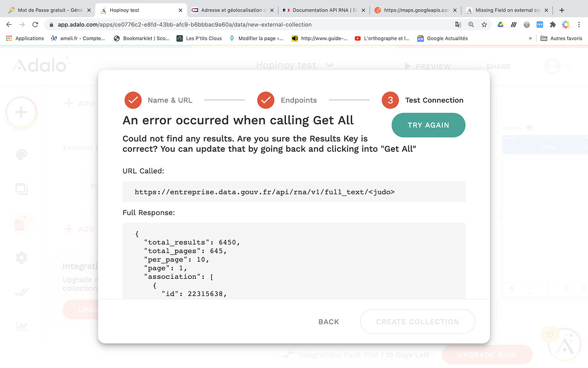Click the bookmark star in address bar
This screenshot has width=588, height=368.
click(x=484, y=25)
